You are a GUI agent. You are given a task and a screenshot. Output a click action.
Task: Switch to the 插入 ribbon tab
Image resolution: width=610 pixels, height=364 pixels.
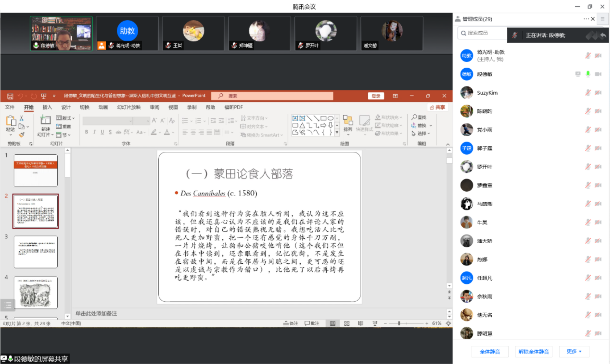[x=47, y=107]
